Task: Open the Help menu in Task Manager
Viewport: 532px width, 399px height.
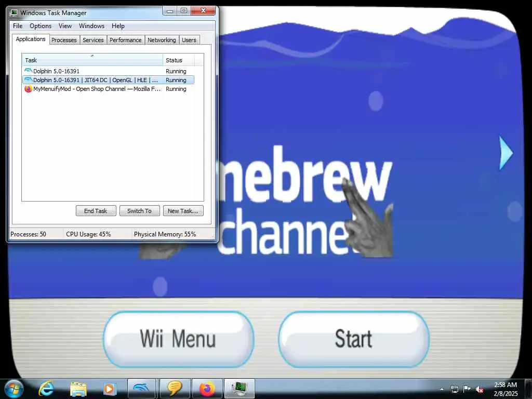Action: 118,26
